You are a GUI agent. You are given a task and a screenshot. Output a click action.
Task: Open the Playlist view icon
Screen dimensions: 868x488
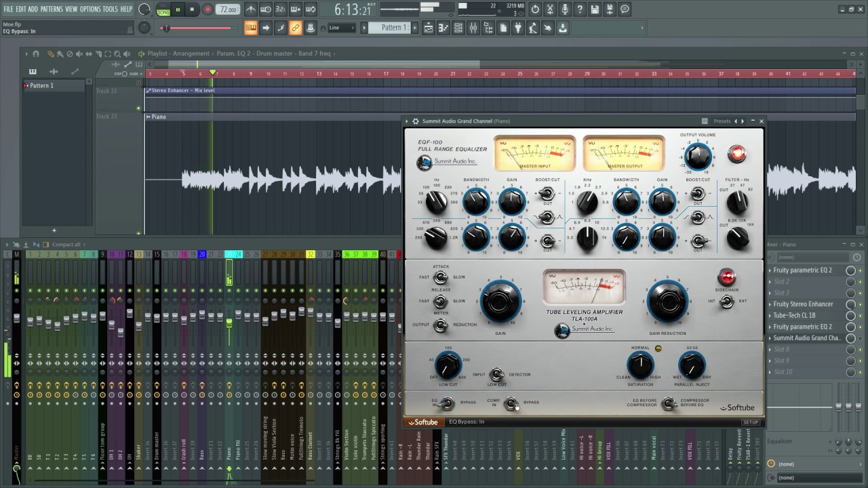pyautogui.click(x=429, y=28)
